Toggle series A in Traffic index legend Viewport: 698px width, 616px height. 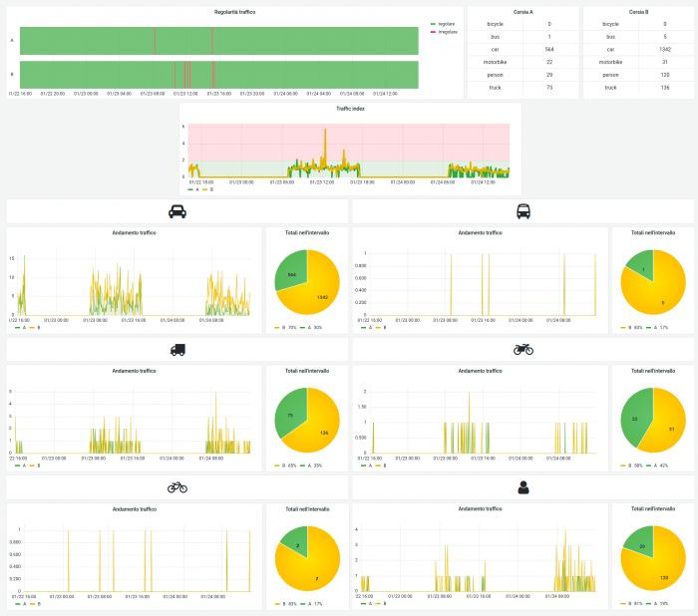(195, 188)
